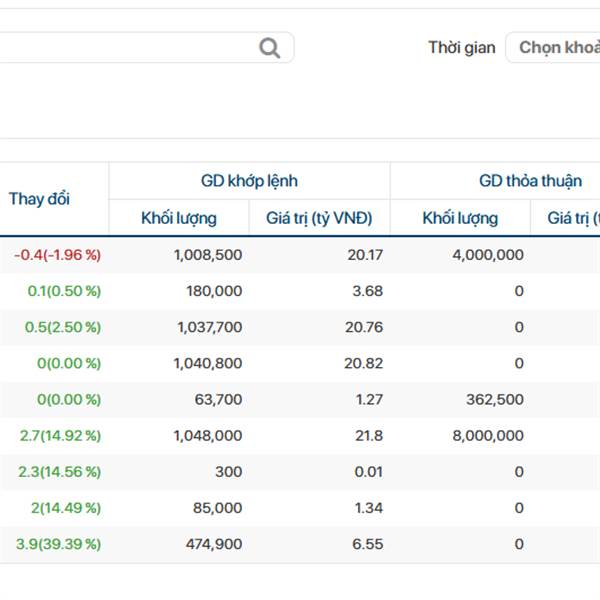Click the magnifying glass search icon
600x600 pixels.
269,48
